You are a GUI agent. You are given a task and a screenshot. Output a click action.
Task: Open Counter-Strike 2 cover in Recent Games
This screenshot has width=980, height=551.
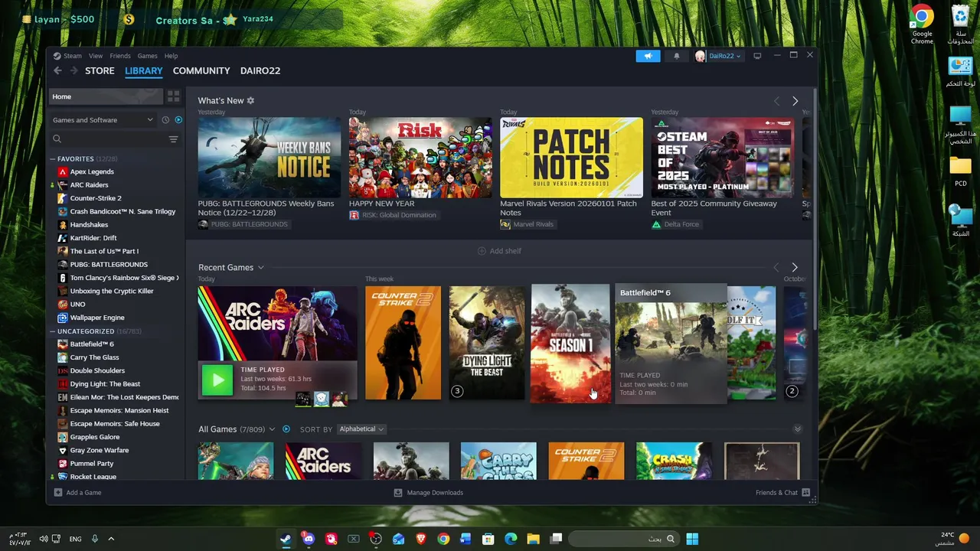coord(403,343)
